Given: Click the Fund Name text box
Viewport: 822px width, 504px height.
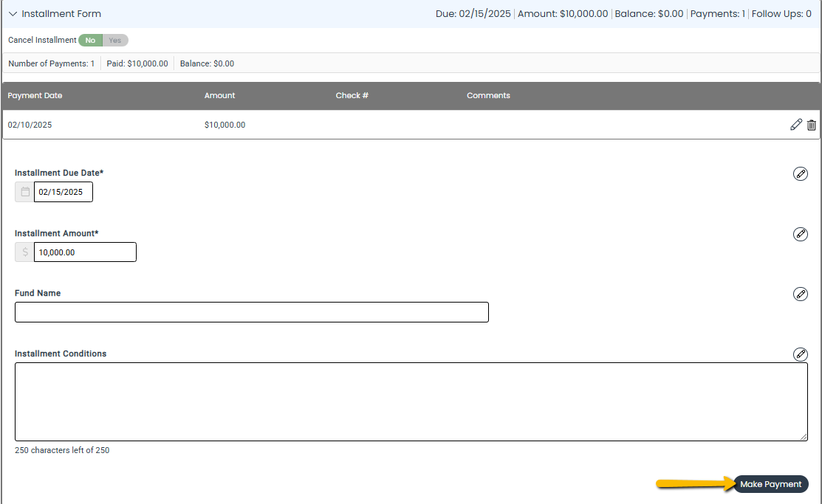Looking at the screenshot, I should 251,312.
